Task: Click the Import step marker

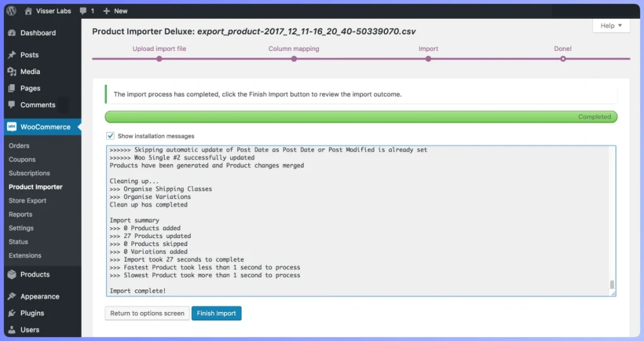Action: [x=428, y=58]
